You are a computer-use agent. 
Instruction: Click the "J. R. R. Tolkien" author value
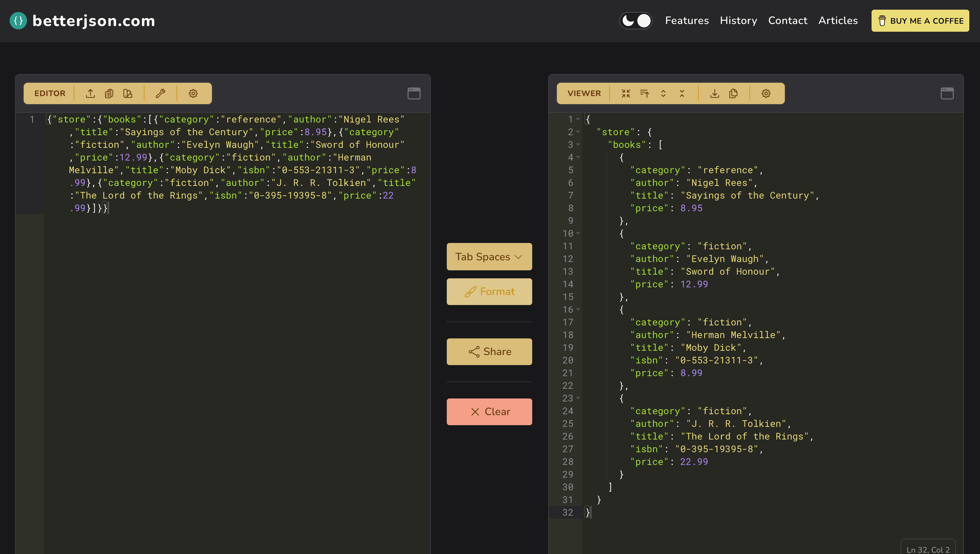click(736, 424)
